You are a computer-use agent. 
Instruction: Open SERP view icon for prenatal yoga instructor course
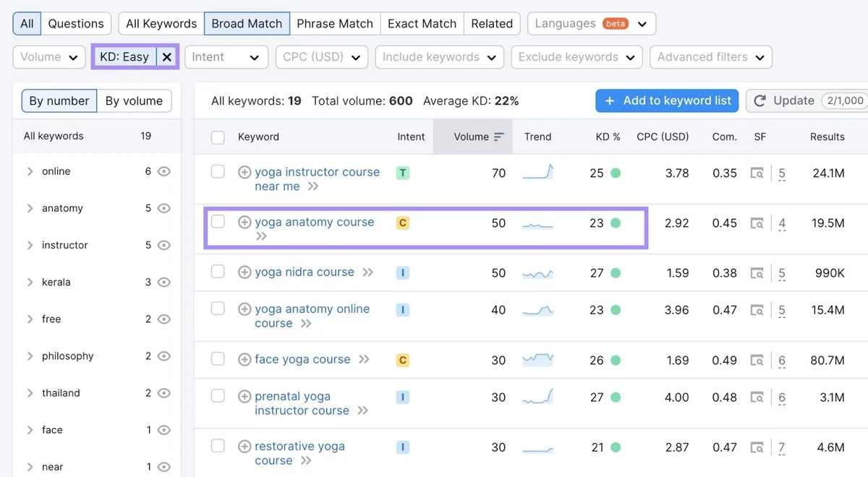tap(757, 397)
